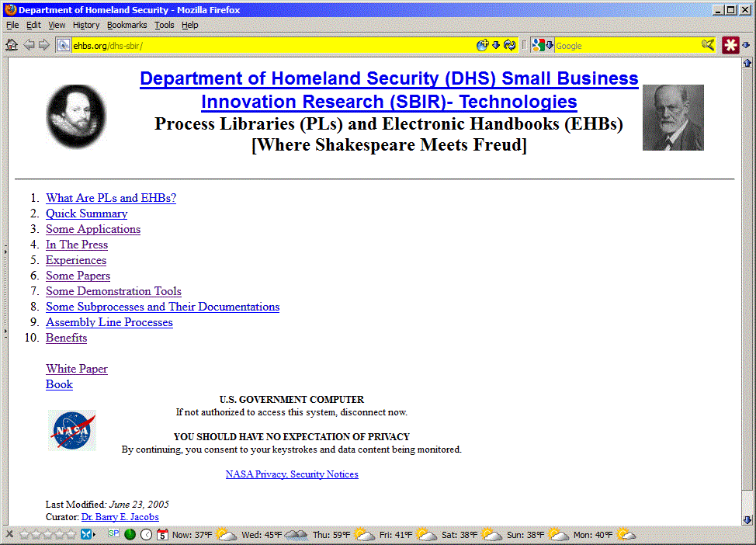The image size is (756, 545).
Task: Rate the page with the first star
Action: (x=25, y=534)
